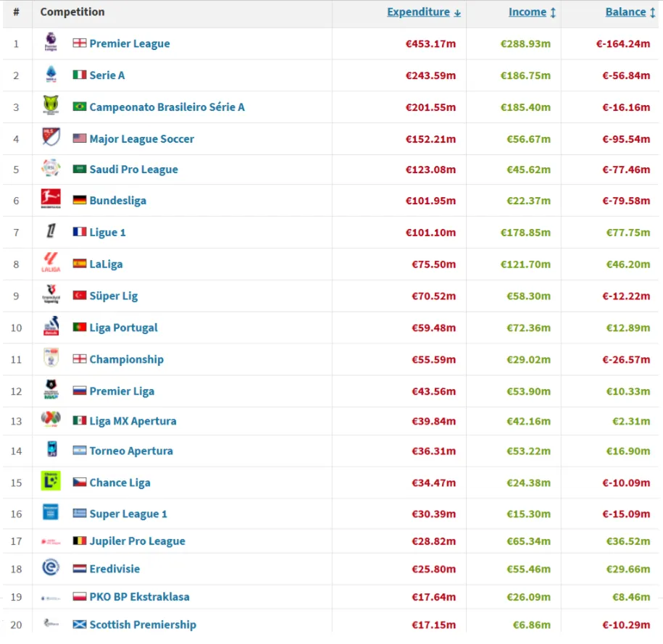Image resolution: width=663 pixels, height=644 pixels.
Task: Open the Süper Lig link
Action: coord(113,296)
